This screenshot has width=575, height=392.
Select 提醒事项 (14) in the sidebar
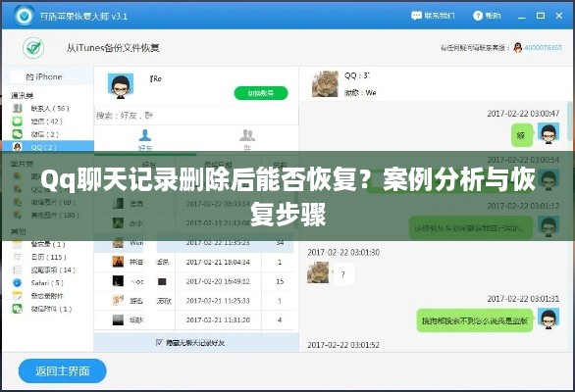48,270
